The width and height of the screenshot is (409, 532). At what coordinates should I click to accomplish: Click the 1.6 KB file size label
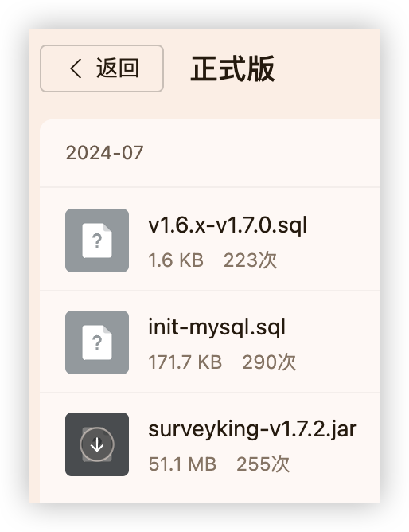(176, 260)
